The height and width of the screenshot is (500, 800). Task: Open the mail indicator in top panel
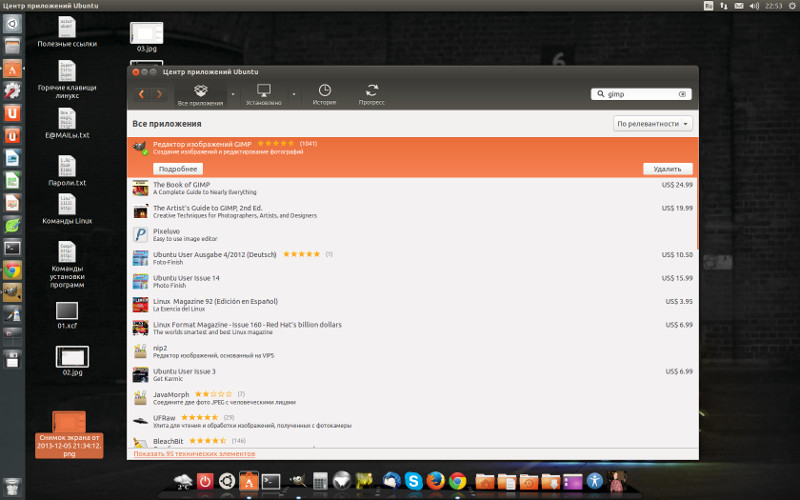[x=739, y=6]
